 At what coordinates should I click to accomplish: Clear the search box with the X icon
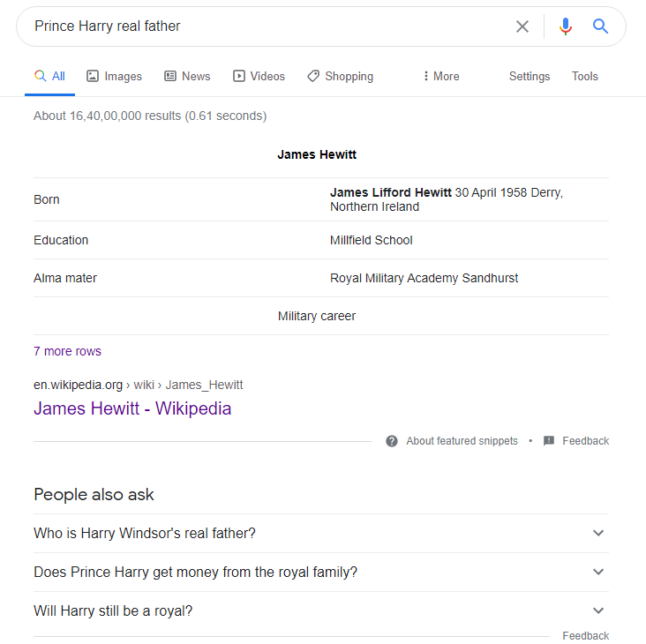[x=522, y=26]
